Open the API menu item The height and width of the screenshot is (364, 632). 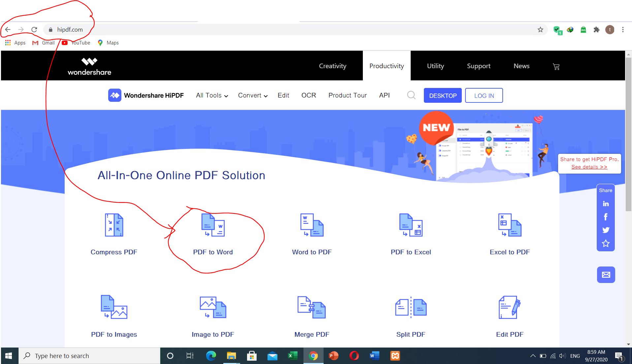click(384, 95)
